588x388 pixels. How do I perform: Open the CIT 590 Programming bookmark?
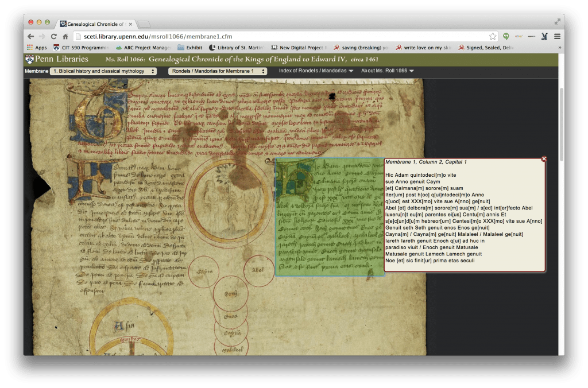tap(81, 48)
